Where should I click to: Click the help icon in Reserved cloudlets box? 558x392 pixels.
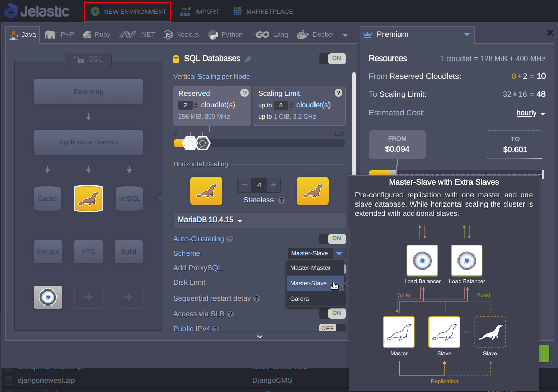[245, 93]
